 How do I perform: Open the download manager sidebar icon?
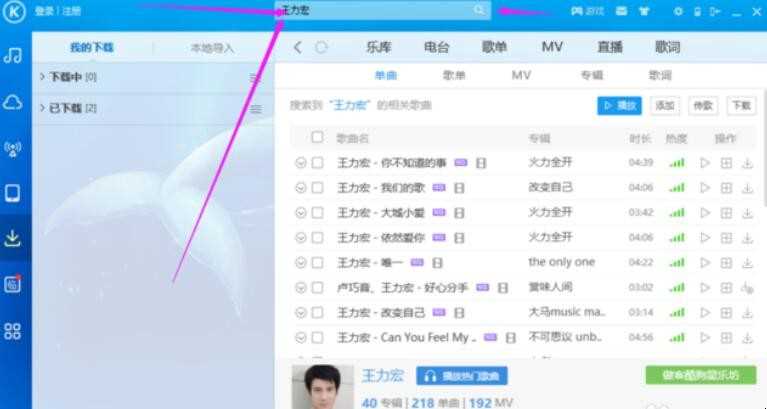13,238
